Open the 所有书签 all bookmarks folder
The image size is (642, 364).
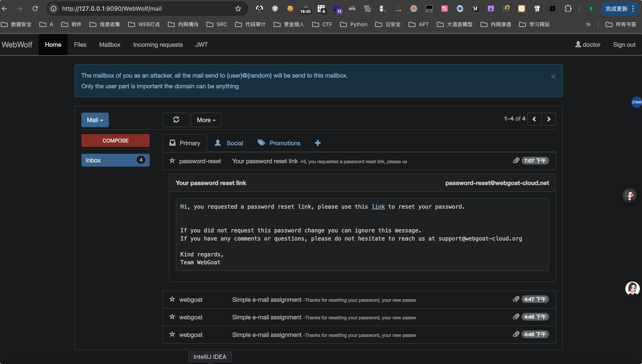click(621, 24)
